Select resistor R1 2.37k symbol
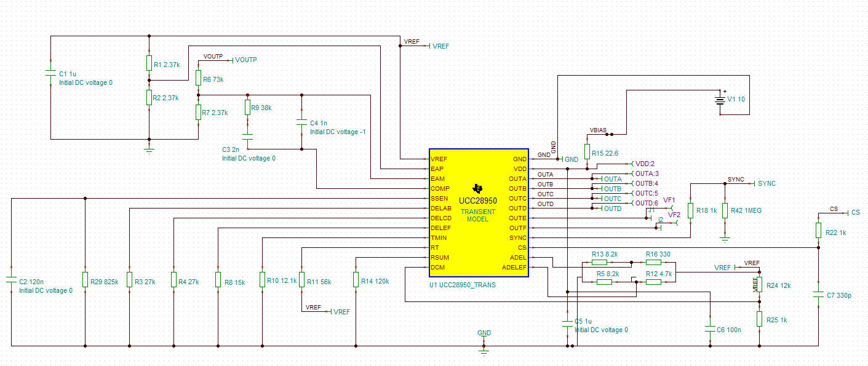This screenshot has width=868, height=366. [149, 63]
